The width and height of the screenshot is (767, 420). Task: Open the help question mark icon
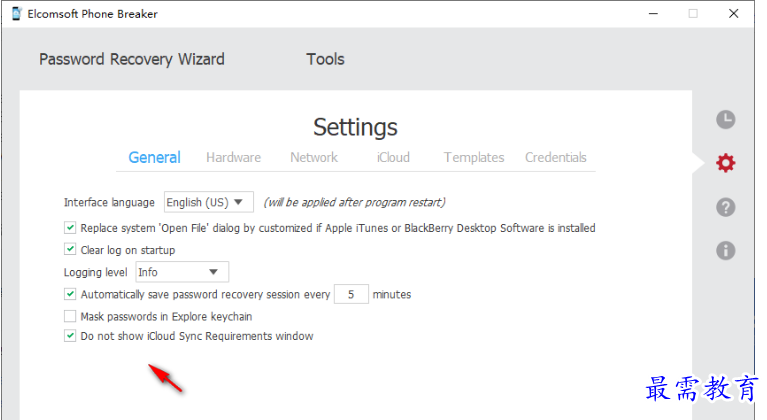[x=725, y=207]
